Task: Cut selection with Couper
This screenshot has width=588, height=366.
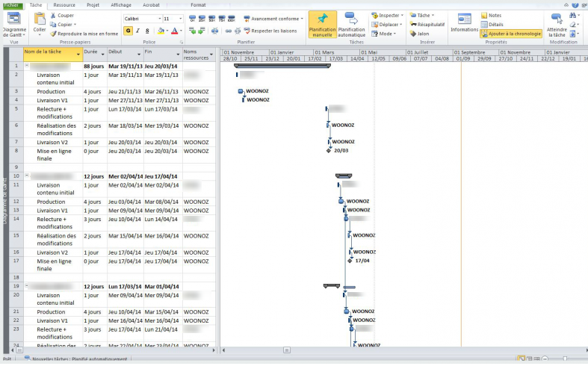Action: [62, 16]
